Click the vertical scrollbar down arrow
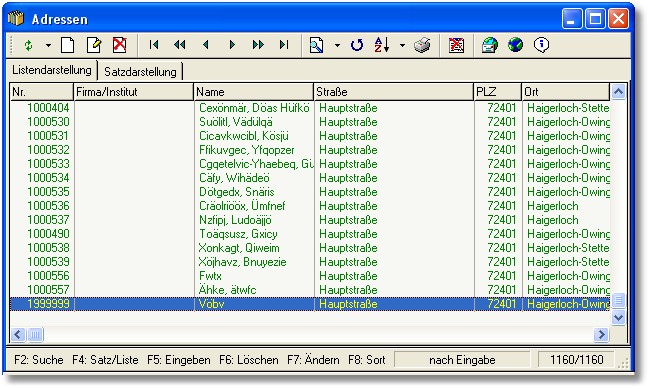The width and height of the screenshot is (649, 389). pyautogui.click(x=618, y=317)
